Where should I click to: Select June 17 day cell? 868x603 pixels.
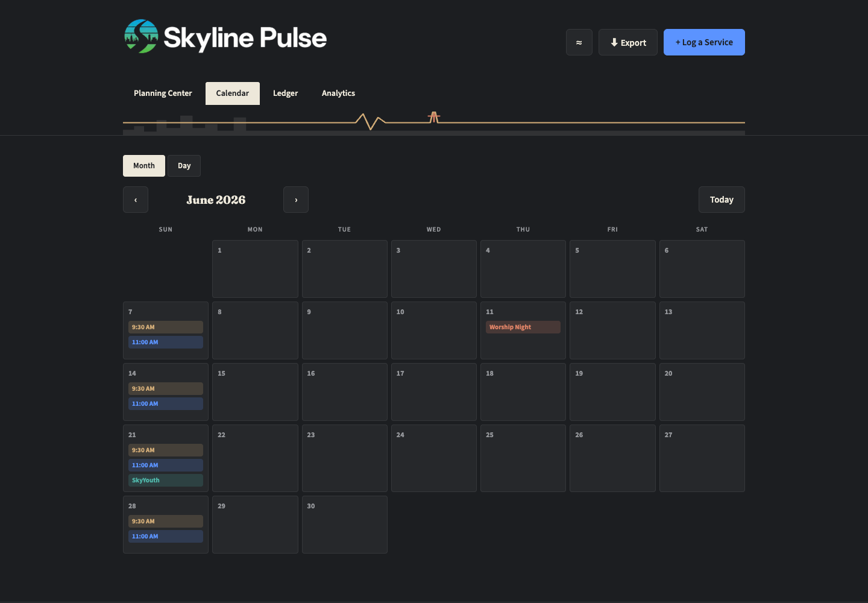tap(434, 392)
